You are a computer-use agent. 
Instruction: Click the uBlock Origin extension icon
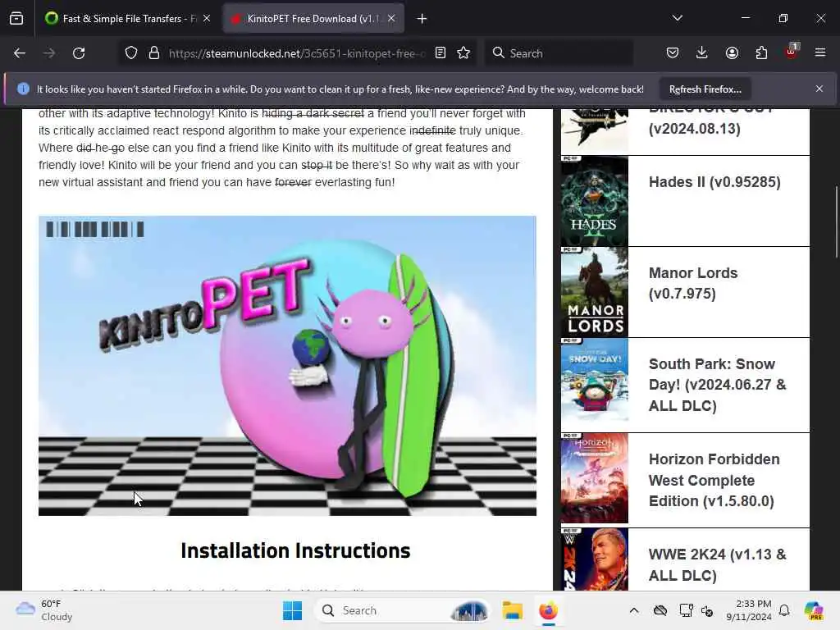pos(792,52)
